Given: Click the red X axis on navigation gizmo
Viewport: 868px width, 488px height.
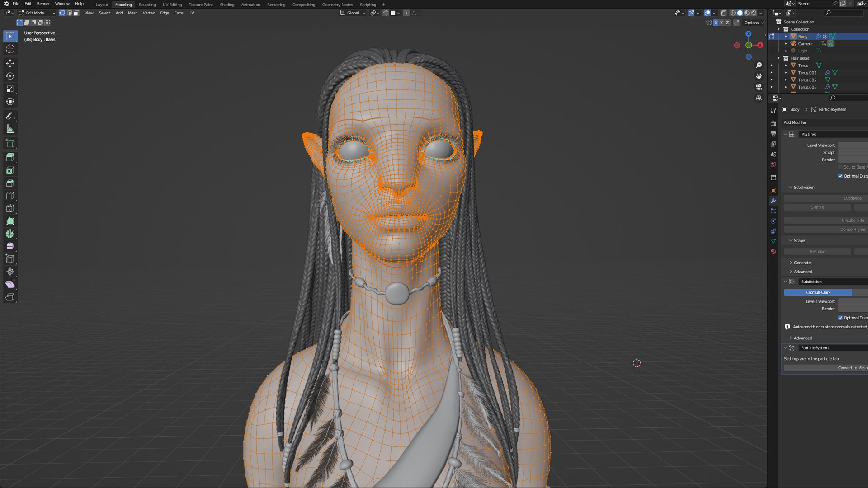Looking at the screenshot, I should (760, 45).
